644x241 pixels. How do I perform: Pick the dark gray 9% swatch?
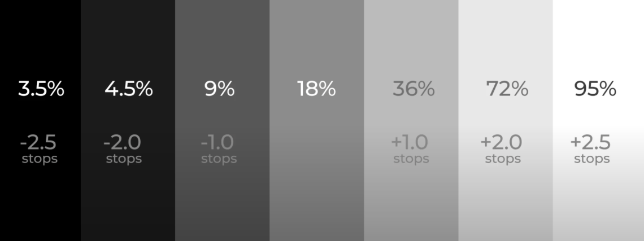click(222, 120)
